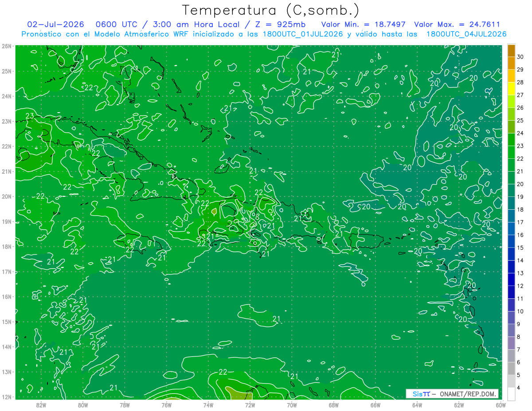The width and height of the screenshot is (532, 411).
Task: Click the color scale label 30
Action: tap(520, 57)
